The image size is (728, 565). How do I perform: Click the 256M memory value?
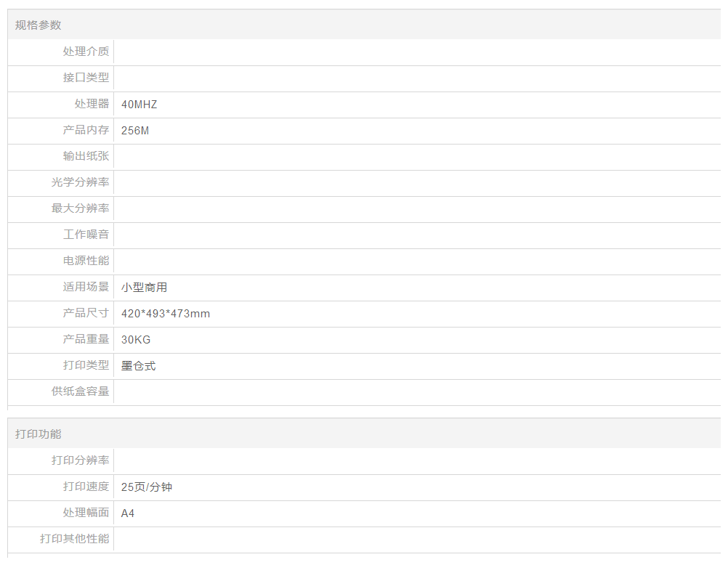(x=135, y=131)
